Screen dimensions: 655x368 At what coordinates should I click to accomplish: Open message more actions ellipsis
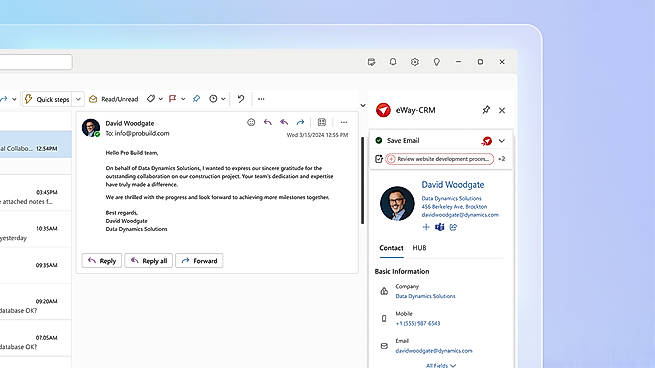(x=344, y=122)
